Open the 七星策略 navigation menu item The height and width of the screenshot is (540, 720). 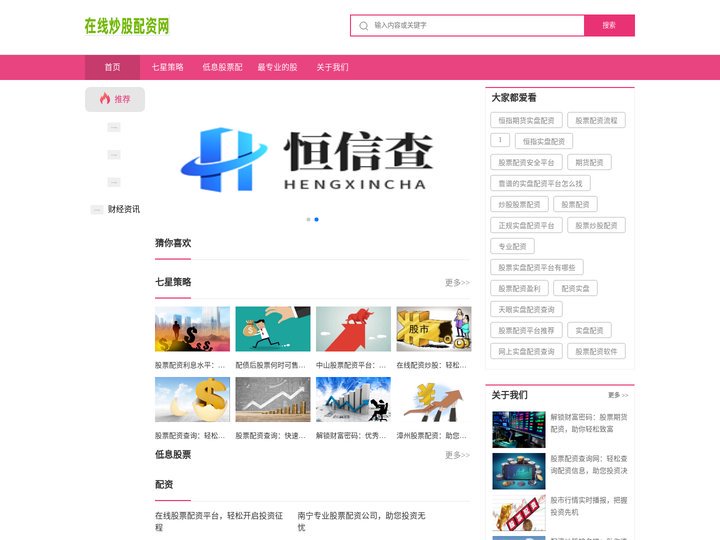(168, 67)
